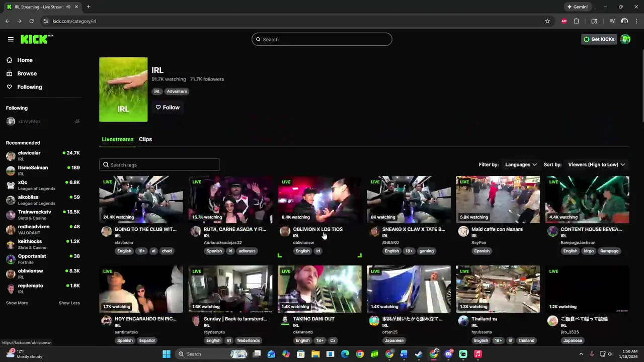This screenshot has width=644, height=362.
Task: Click the clavicular streamer avatar on card
Action: tap(106, 231)
